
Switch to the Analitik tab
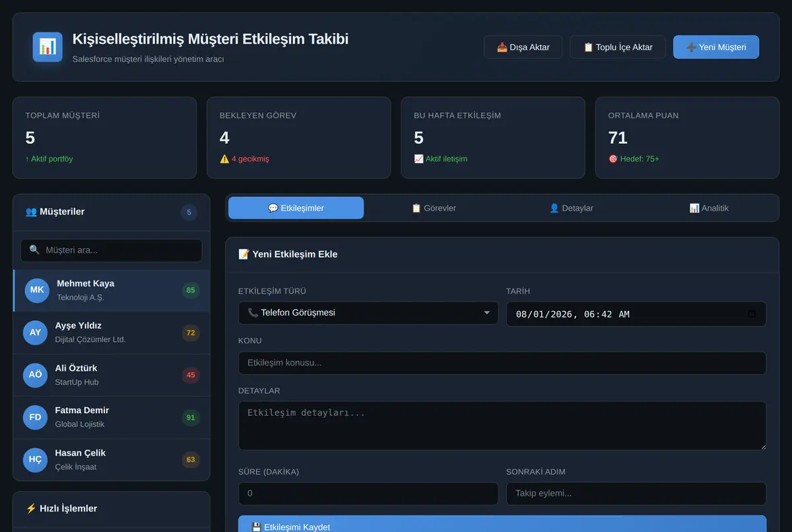tap(709, 208)
